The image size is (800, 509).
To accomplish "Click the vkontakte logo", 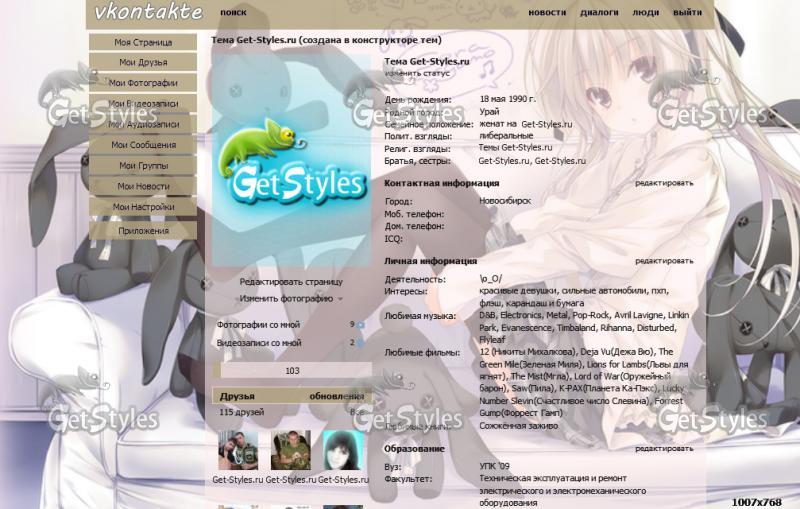I will 148,12.
